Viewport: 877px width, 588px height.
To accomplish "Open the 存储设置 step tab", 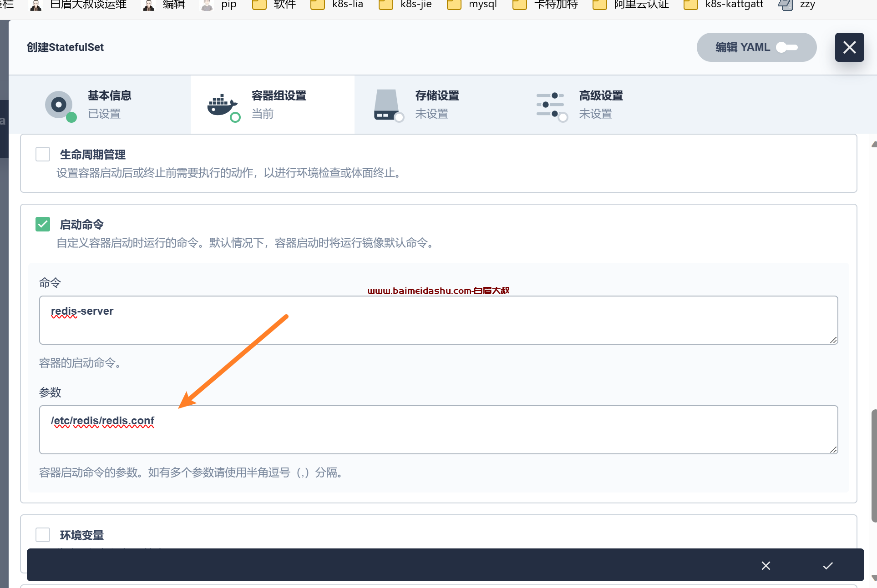I will 436,105.
